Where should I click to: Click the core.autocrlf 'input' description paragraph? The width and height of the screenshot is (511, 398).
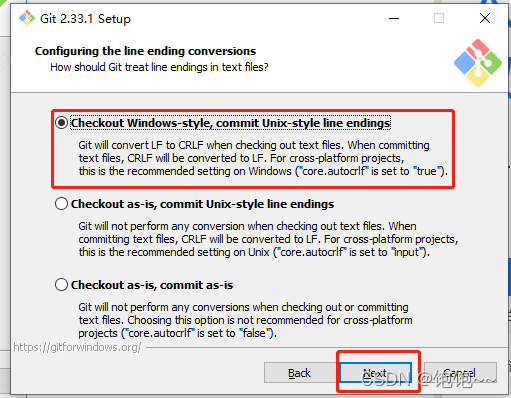[268, 239]
